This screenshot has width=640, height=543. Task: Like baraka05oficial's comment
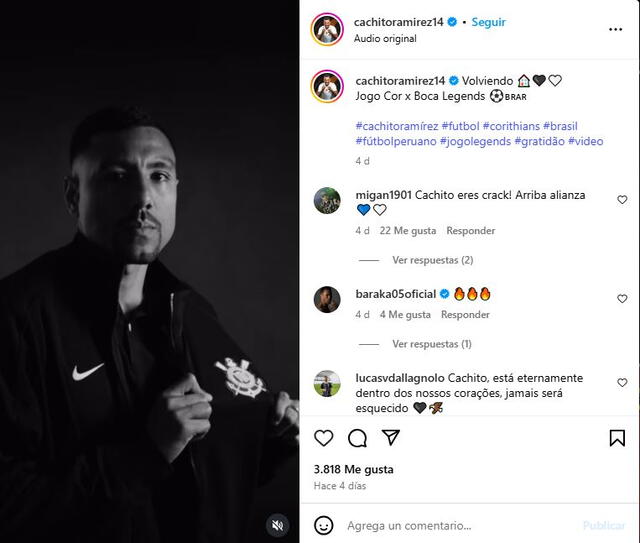622,299
